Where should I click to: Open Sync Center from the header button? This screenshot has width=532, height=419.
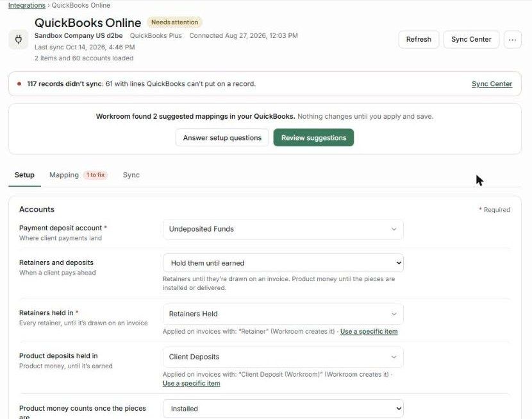[x=471, y=39]
